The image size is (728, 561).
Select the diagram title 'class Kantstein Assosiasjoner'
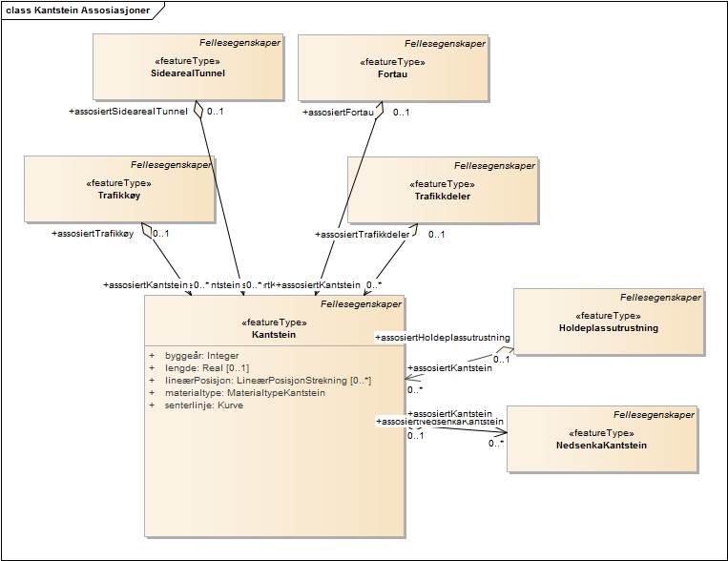click(x=76, y=9)
